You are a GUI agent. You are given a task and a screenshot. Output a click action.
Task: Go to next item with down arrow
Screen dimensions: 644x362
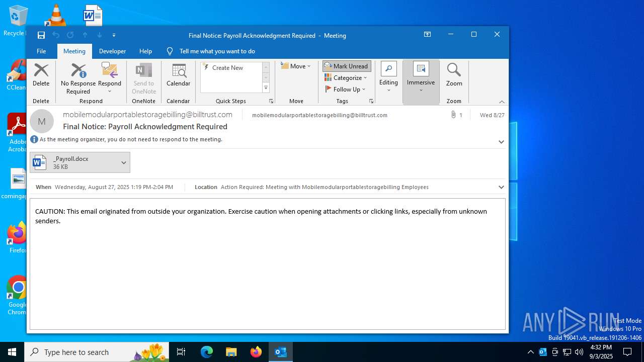click(x=100, y=35)
